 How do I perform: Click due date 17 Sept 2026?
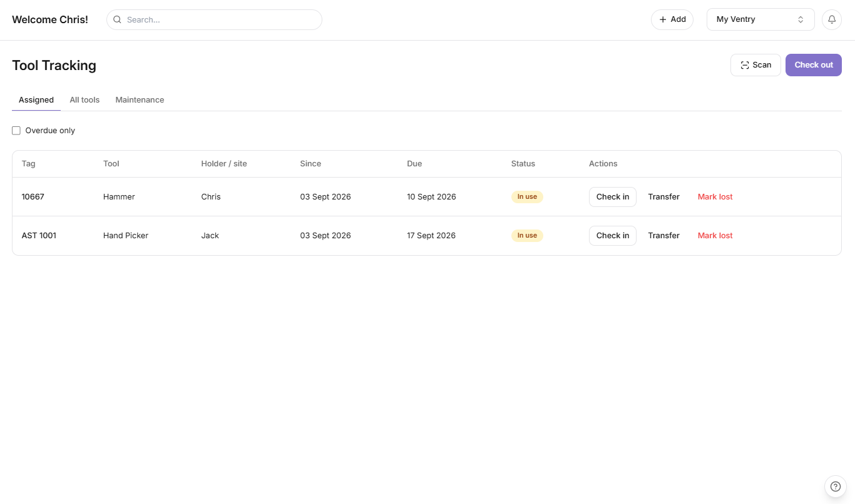coord(431,236)
